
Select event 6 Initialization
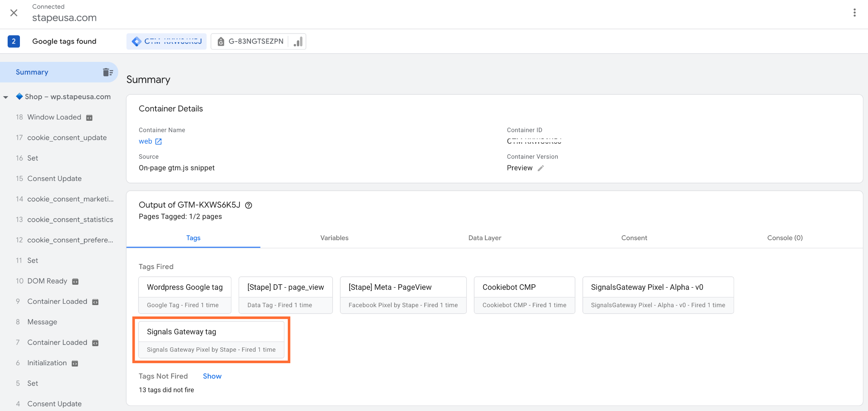47,363
